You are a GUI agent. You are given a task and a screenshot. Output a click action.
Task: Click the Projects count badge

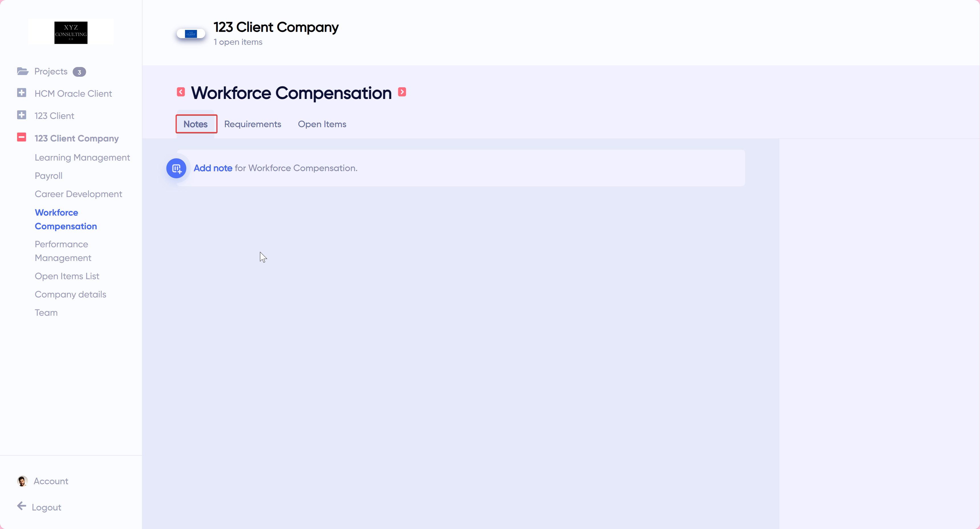pos(79,72)
